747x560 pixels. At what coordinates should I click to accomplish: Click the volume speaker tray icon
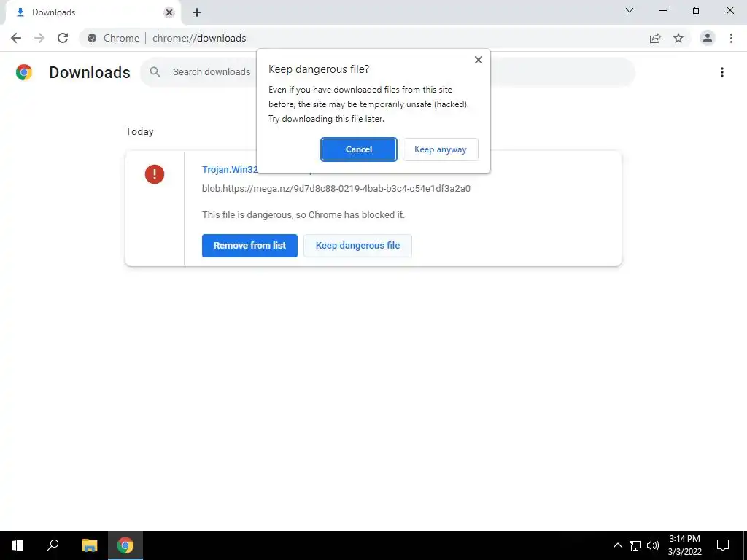coord(653,545)
